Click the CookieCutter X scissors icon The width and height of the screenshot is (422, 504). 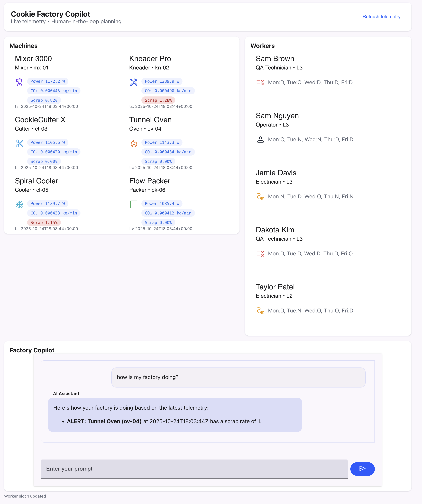19,143
